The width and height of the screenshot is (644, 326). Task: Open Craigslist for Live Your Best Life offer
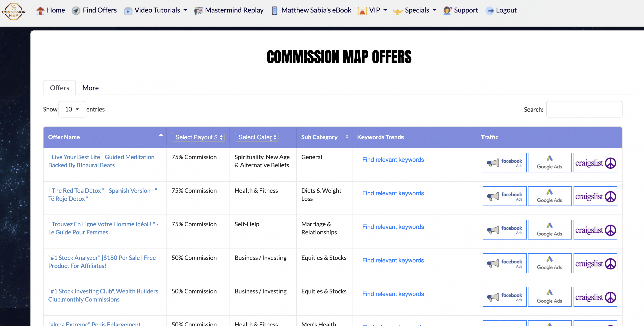click(595, 163)
